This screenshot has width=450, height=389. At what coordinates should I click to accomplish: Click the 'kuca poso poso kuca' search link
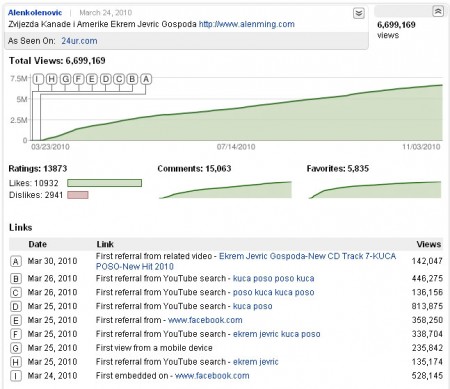[x=273, y=278]
